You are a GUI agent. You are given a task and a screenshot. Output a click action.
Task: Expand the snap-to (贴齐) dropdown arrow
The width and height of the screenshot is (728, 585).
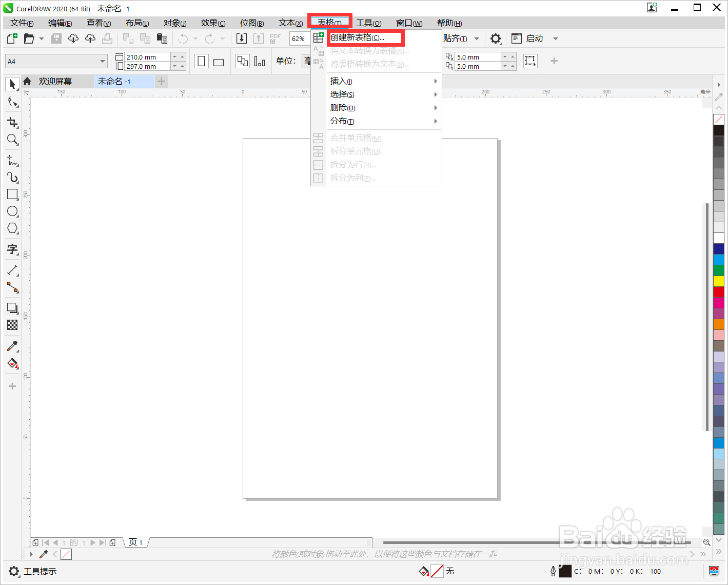pyautogui.click(x=477, y=38)
